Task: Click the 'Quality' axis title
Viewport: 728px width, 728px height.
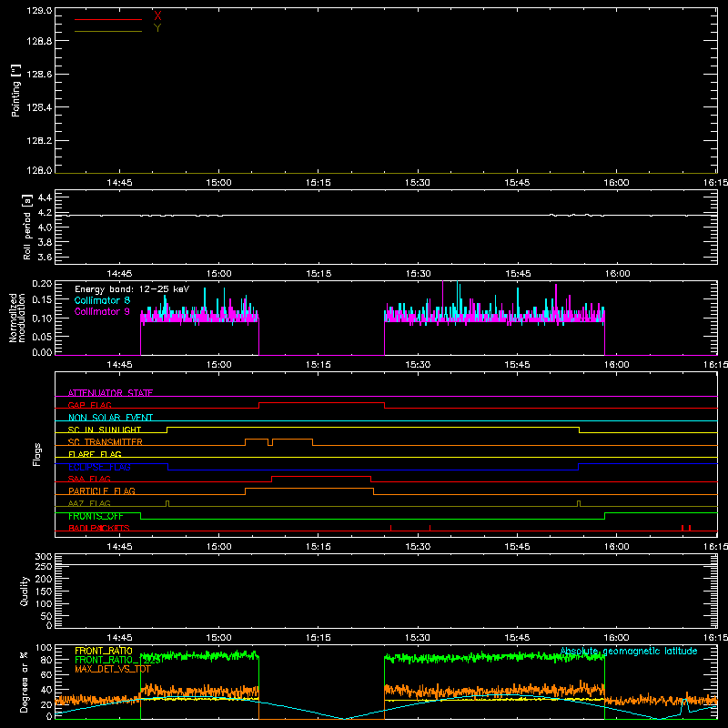Action: 25,591
